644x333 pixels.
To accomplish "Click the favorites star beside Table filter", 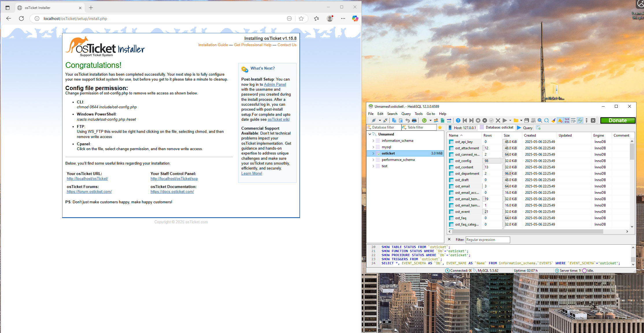I will click(x=440, y=127).
